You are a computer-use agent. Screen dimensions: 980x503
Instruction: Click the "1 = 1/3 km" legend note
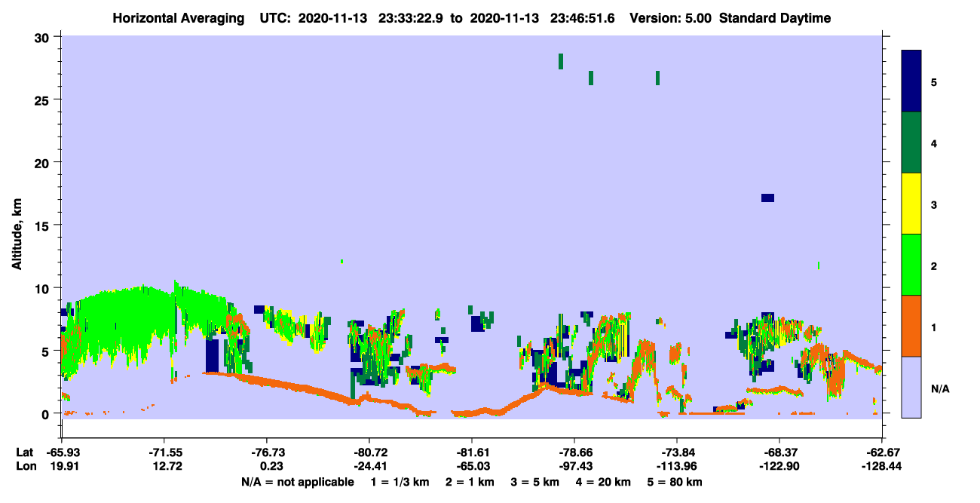[400, 482]
